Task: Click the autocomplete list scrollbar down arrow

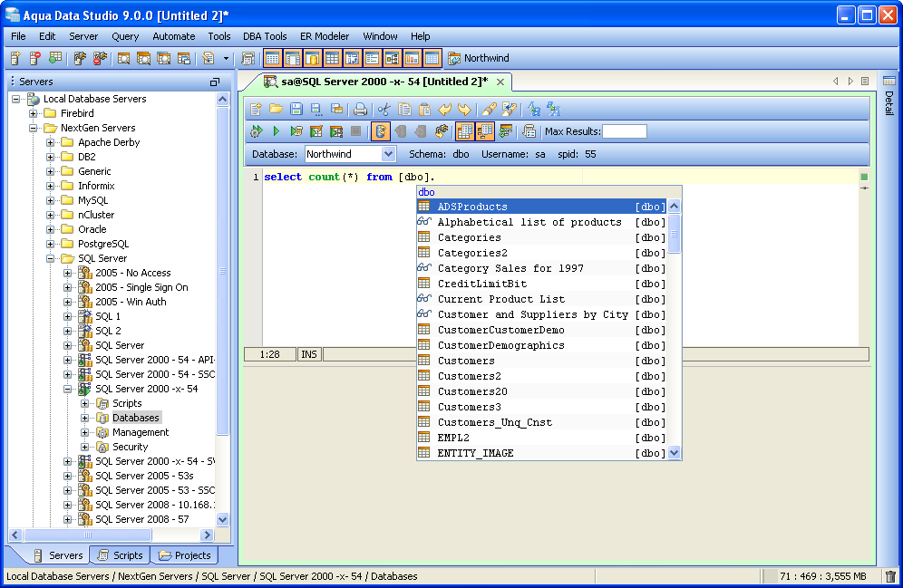Action: (x=674, y=453)
